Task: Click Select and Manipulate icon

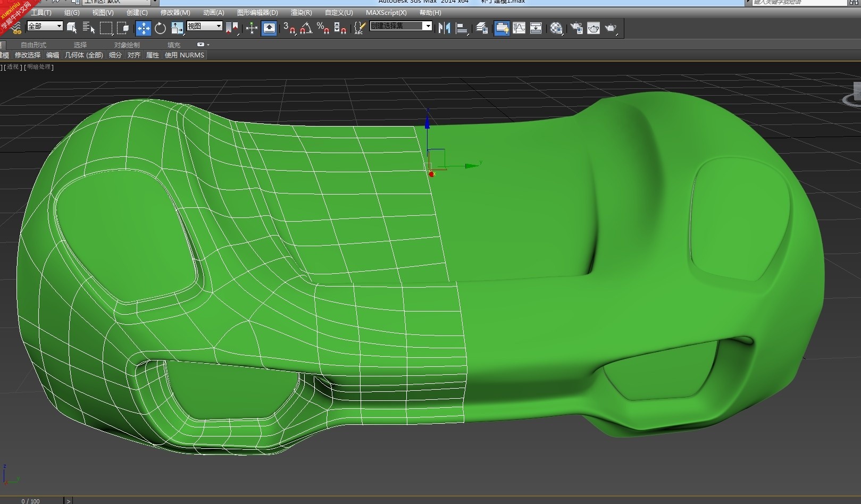Action: point(252,28)
